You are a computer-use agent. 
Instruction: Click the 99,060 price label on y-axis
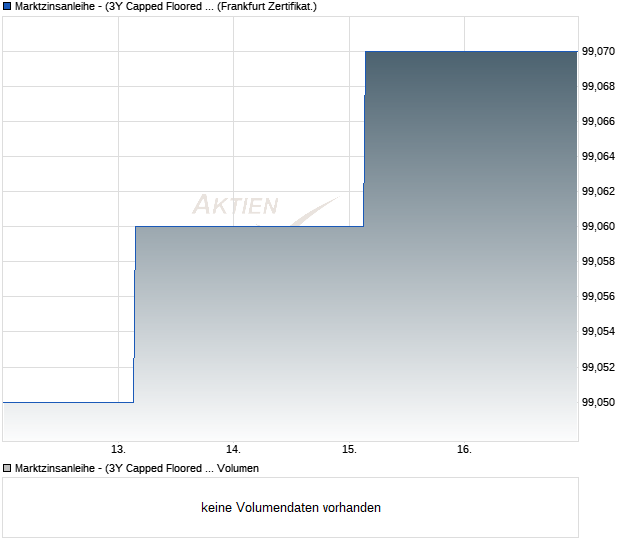(x=599, y=226)
